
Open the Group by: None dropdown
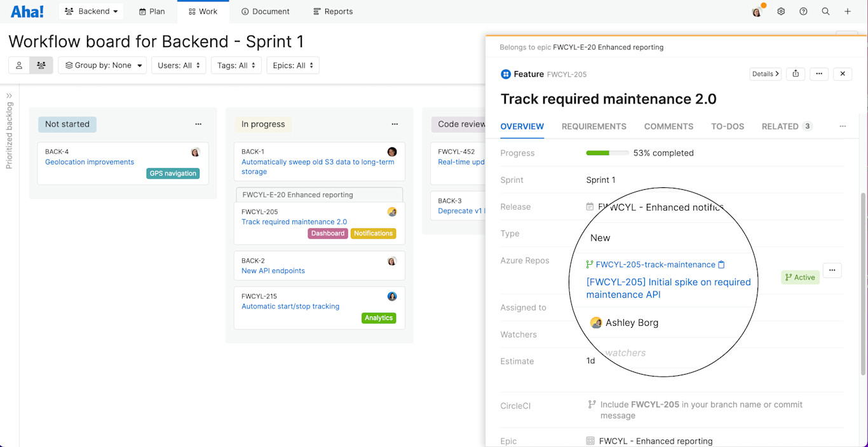click(102, 65)
